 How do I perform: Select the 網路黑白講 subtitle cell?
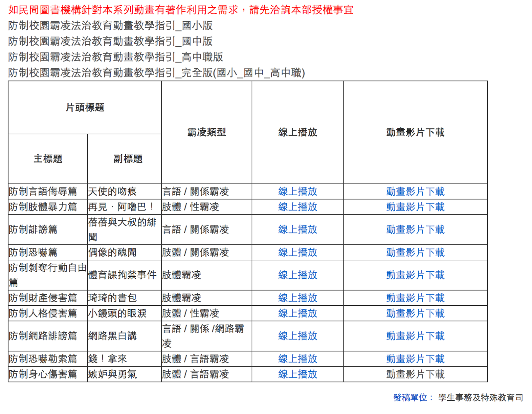[124, 336]
